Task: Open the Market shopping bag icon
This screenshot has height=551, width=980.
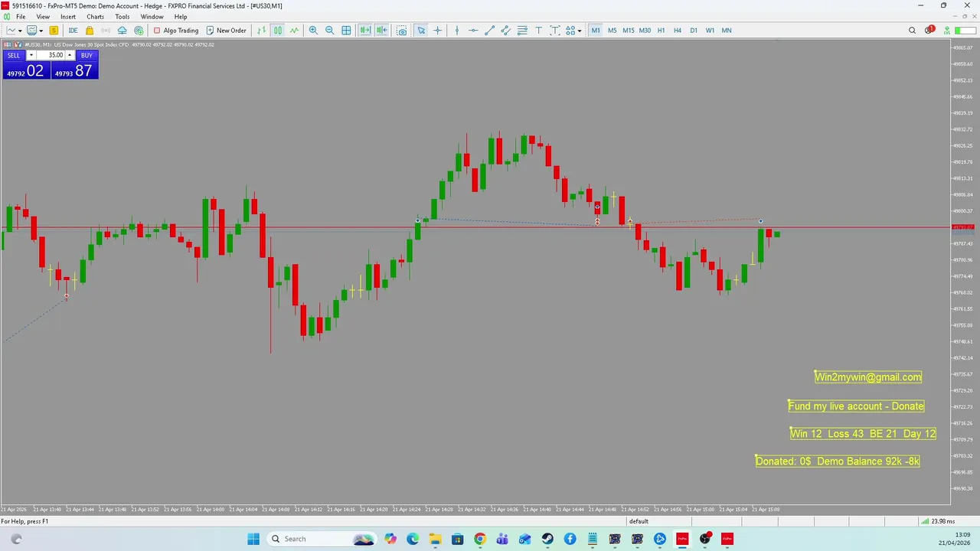Action: click(90, 31)
